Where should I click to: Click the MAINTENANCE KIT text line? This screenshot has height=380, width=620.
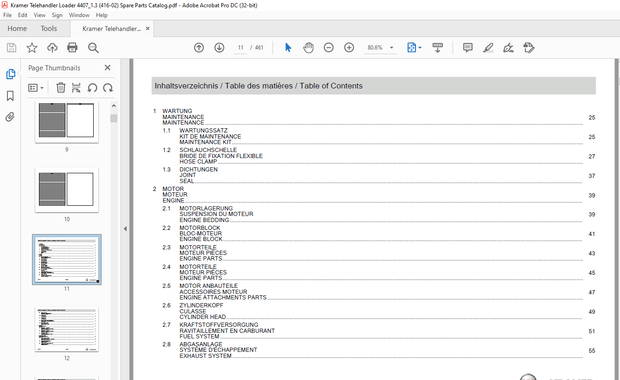(206, 142)
